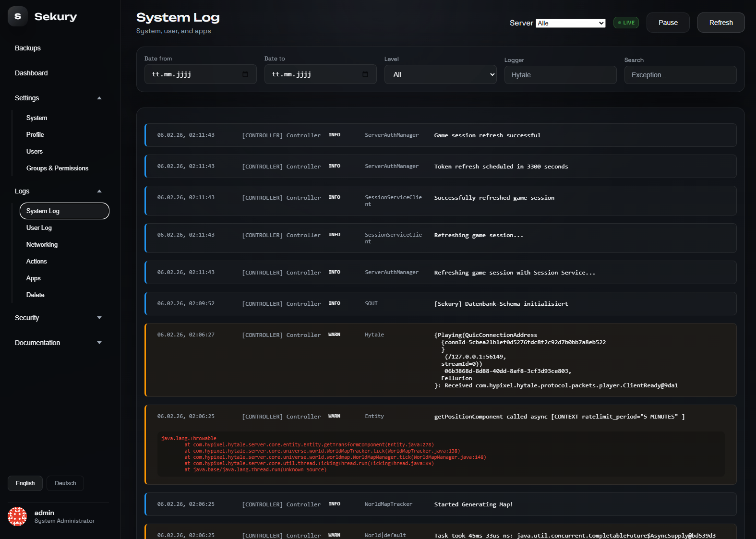The image size is (756, 539).
Task: Switch language to Deutsch
Action: [65, 483]
